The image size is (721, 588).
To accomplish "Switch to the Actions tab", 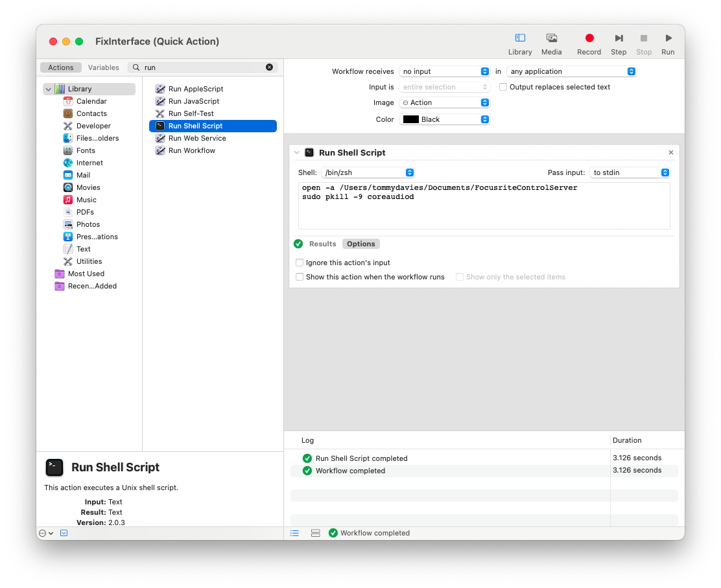I will 61,67.
